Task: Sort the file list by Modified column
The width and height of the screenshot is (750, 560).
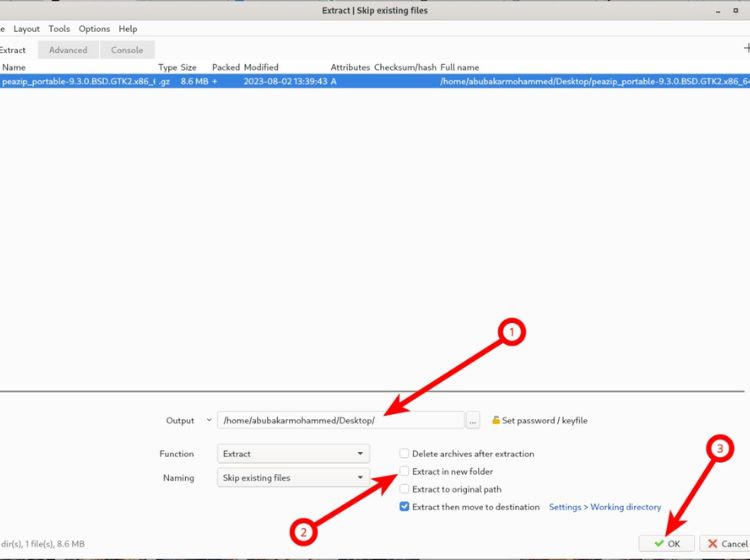Action: tap(261, 67)
